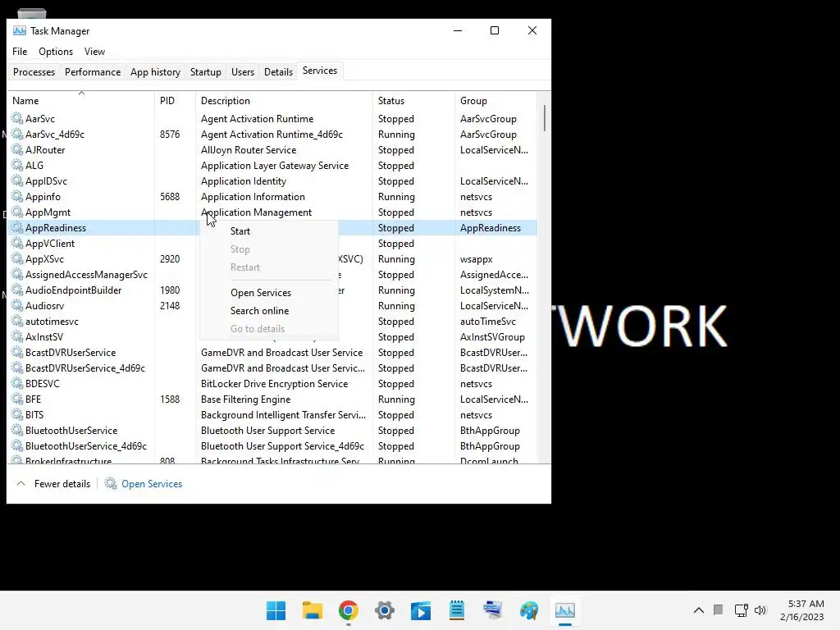Click the gear icon of AudioEndpointBuilder
This screenshot has width=840, height=630.
[x=17, y=290]
